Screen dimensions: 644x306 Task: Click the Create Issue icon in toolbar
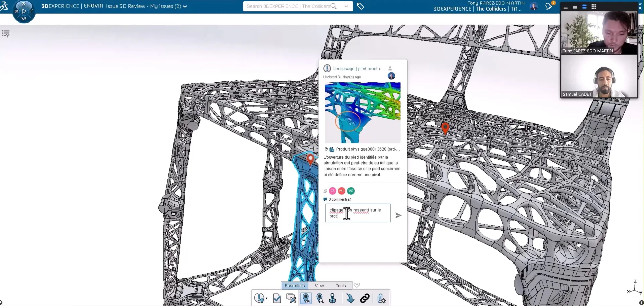(259, 298)
